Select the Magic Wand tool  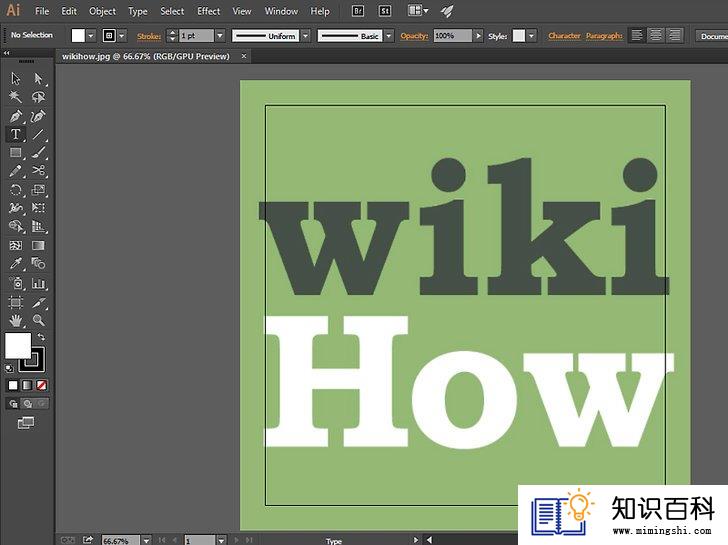point(15,97)
